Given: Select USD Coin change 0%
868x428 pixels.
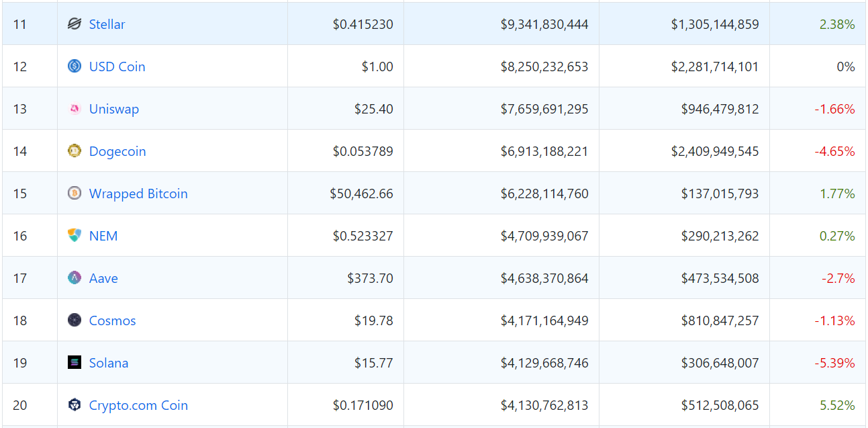Looking at the screenshot, I should point(846,67).
